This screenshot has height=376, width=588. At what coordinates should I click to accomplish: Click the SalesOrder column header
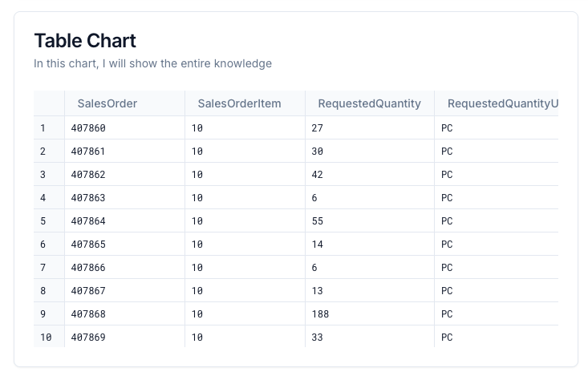[x=124, y=103]
